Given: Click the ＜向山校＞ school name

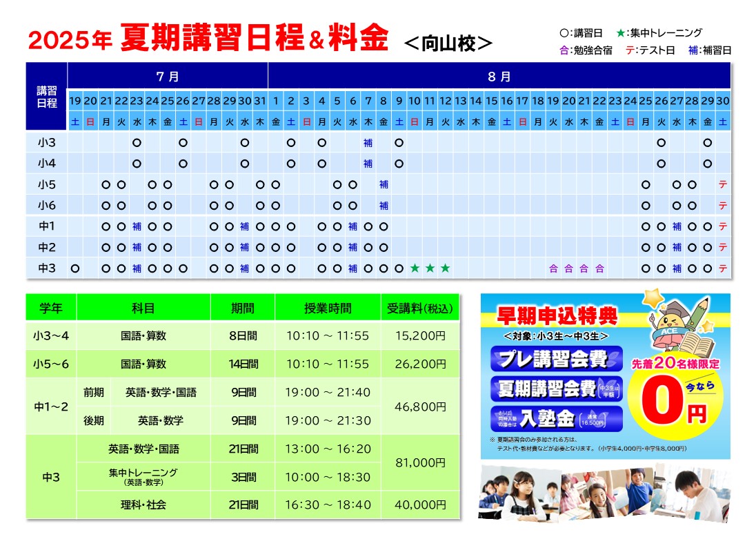Looking at the screenshot, I should pyautogui.click(x=448, y=43).
